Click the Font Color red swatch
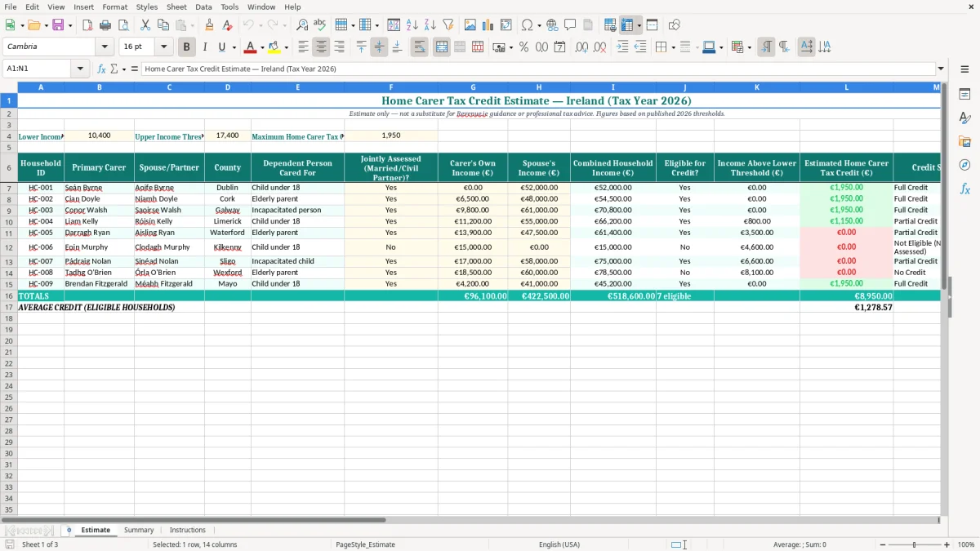This screenshot has height=551, width=980. coord(250,47)
